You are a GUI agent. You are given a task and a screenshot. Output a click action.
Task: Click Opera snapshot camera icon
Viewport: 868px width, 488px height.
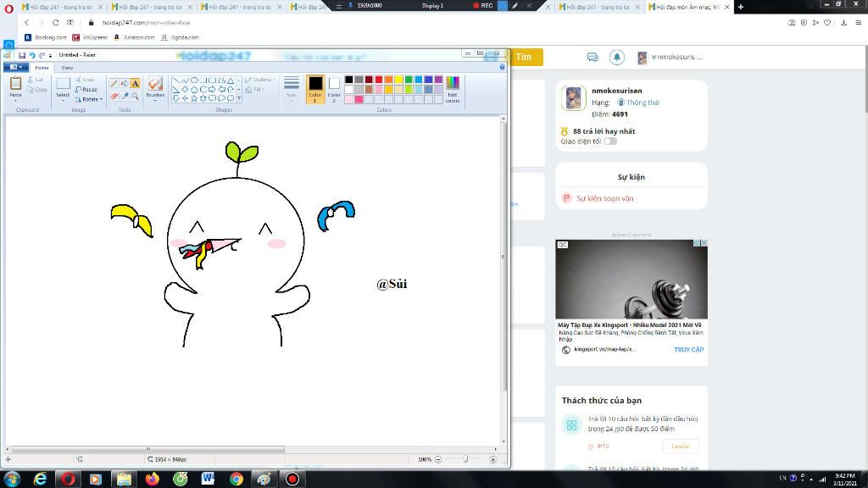click(x=792, y=23)
